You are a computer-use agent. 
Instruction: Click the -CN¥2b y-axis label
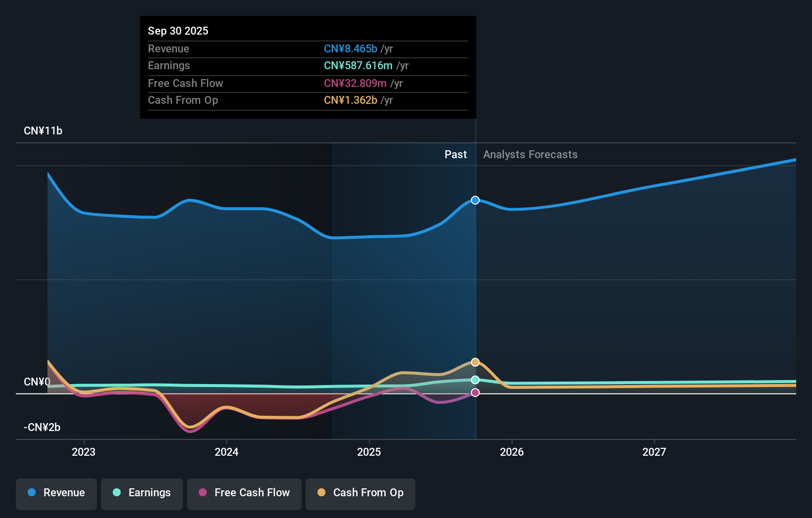click(42, 428)
